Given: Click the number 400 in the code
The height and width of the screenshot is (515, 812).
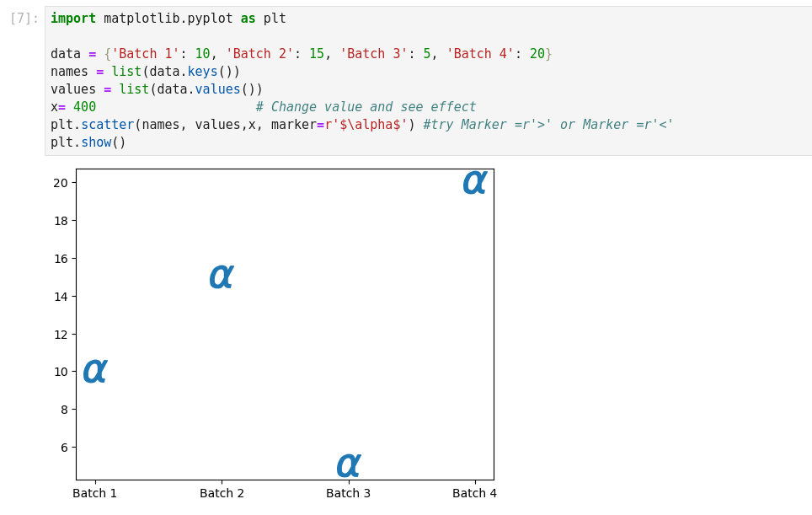Looking at the screenshot, I should pos(84,107).
